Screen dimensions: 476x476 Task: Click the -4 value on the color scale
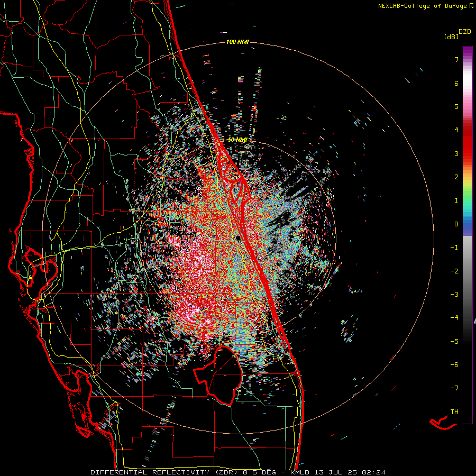tap(454, 317)
